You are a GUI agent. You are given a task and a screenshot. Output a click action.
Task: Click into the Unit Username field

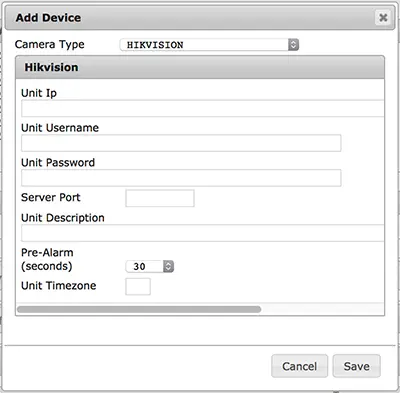pos(181,143)
